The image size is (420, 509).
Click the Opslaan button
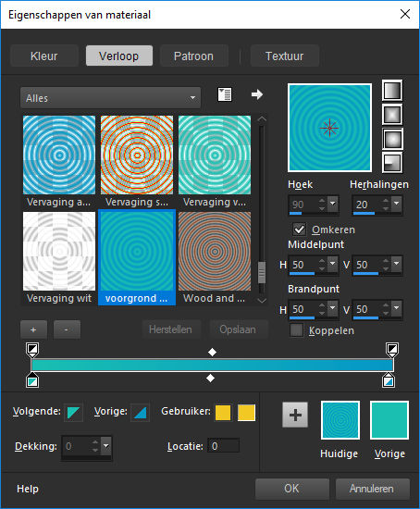pos(238,329)
